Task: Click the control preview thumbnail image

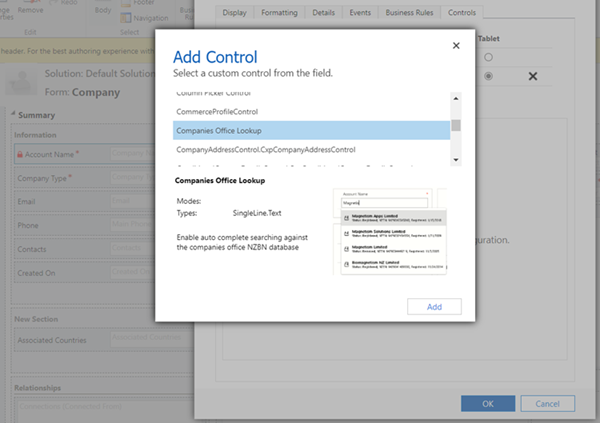Action: pyautogui.click(x=389, y=233)
